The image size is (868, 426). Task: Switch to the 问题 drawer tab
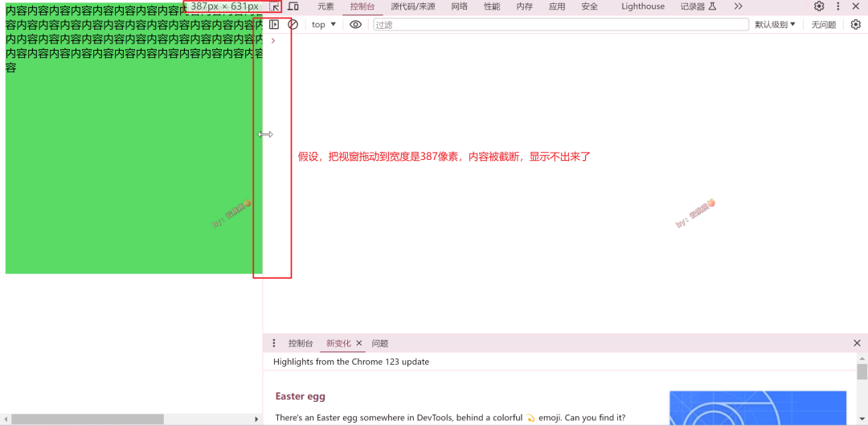coord(379,343)
